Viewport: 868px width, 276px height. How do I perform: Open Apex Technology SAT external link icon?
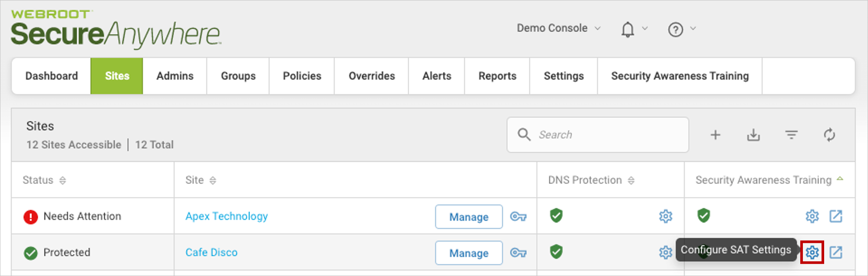836,216
